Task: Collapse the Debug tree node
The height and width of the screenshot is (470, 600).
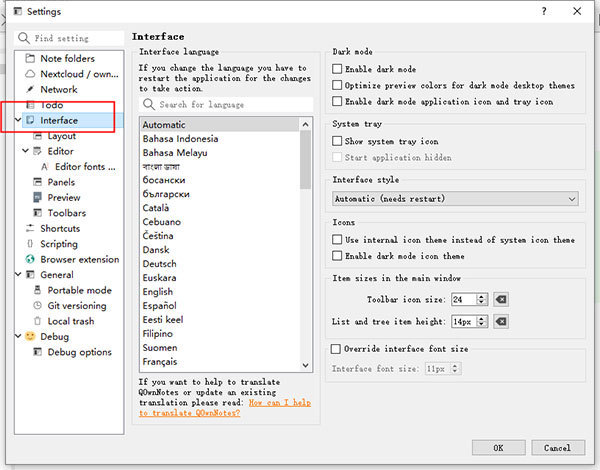Action: coord(18,336)
